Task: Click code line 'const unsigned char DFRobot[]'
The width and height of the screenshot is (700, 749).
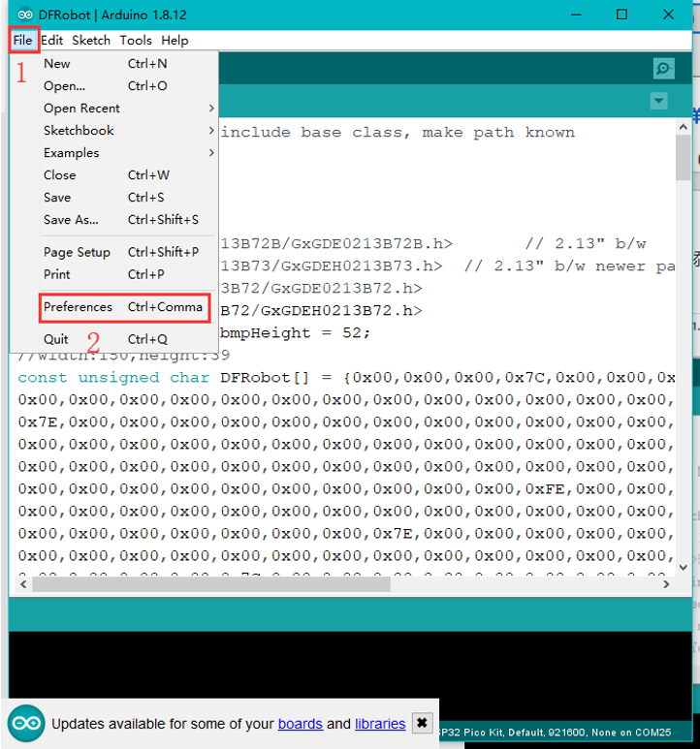Action: coord(164,378)
